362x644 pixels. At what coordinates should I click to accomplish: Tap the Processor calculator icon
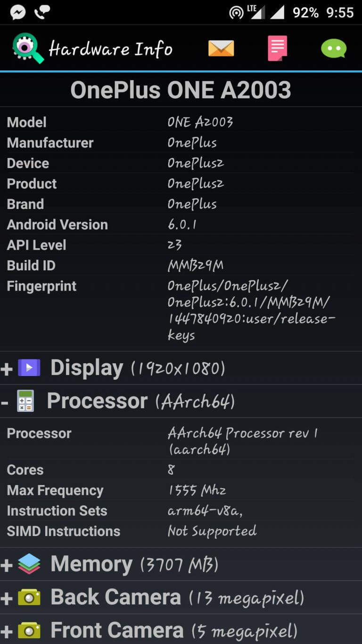[25, 401]
